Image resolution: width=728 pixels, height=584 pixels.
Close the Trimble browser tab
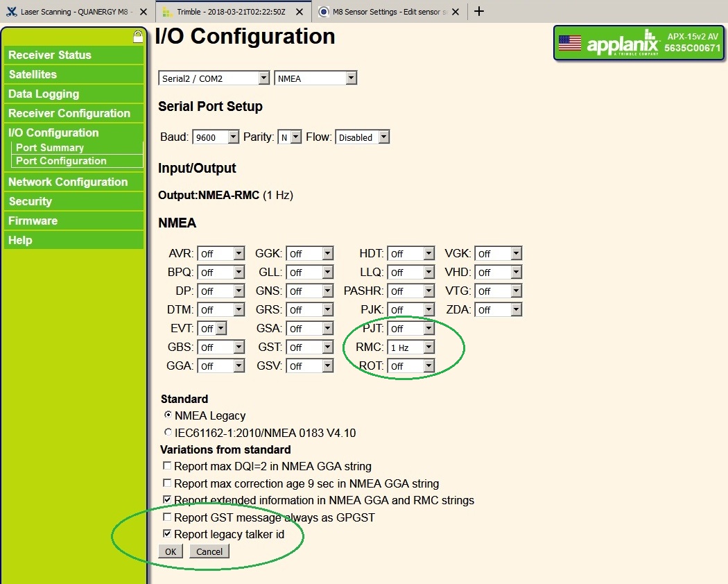click(301, 12)
